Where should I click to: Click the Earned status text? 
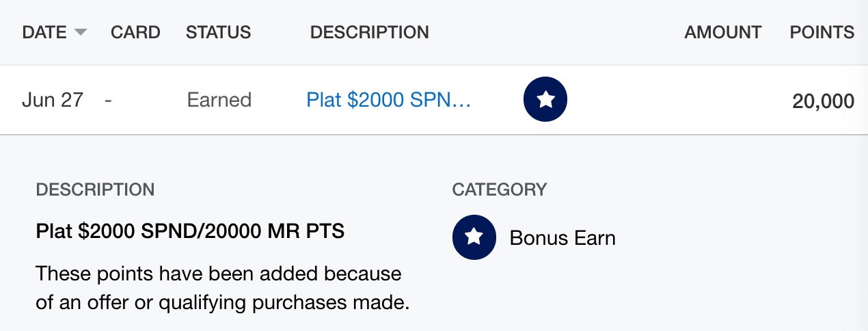[x=219, y=101]
